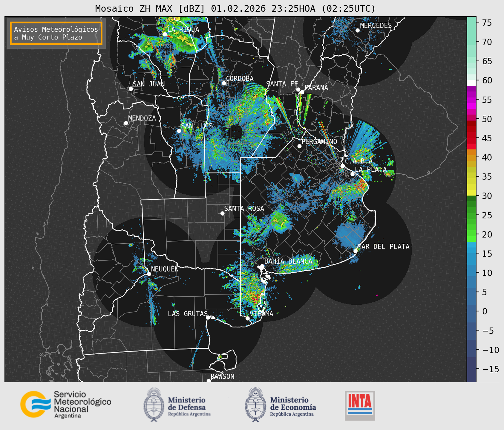Click the Ministerio de Defensa emblem
The height and width of the screenshot is (430, 504).
click(x=154, y=405)
